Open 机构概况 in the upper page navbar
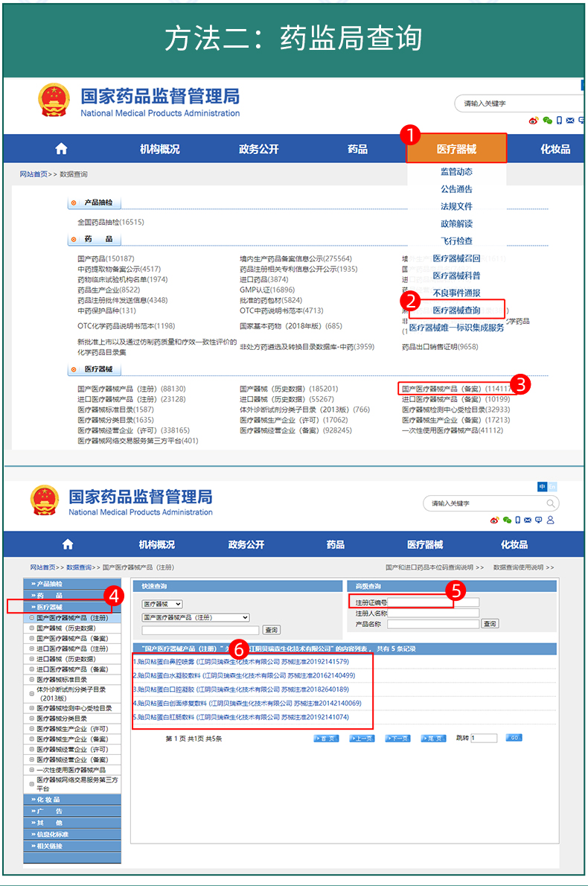Screen dimensions: 588x886 click(x=160, y=149)
